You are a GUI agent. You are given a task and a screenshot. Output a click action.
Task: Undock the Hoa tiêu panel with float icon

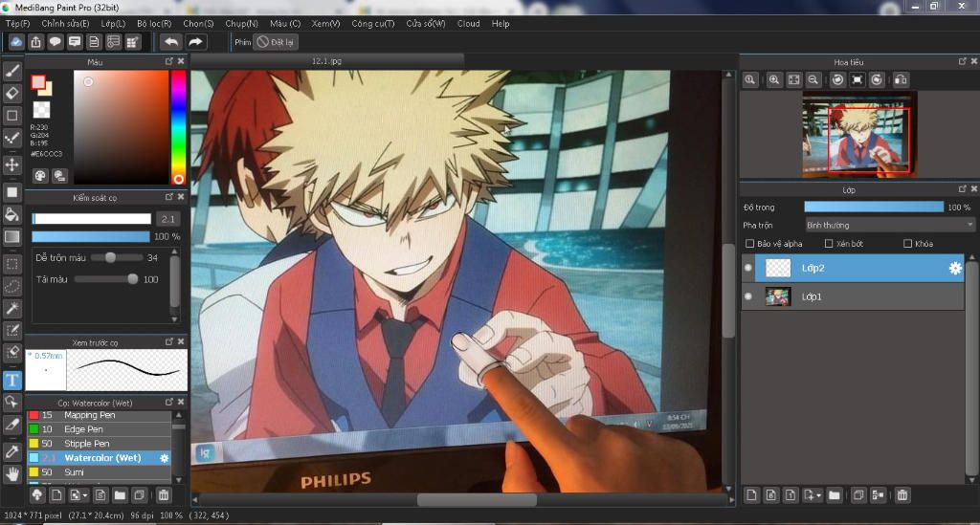point(963,61)
